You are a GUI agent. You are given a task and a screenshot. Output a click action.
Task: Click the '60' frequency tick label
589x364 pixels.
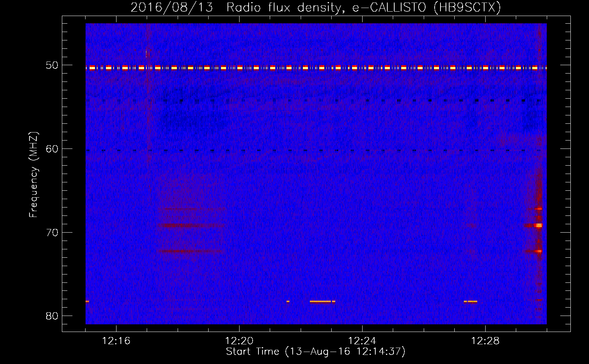tap(52, 149)
